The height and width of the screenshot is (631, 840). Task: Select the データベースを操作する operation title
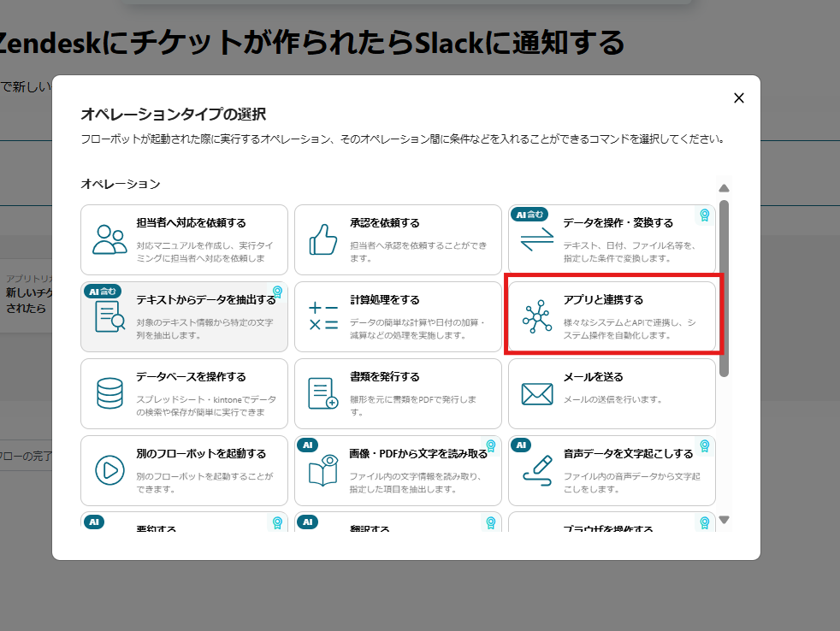[x=192, y=377]
